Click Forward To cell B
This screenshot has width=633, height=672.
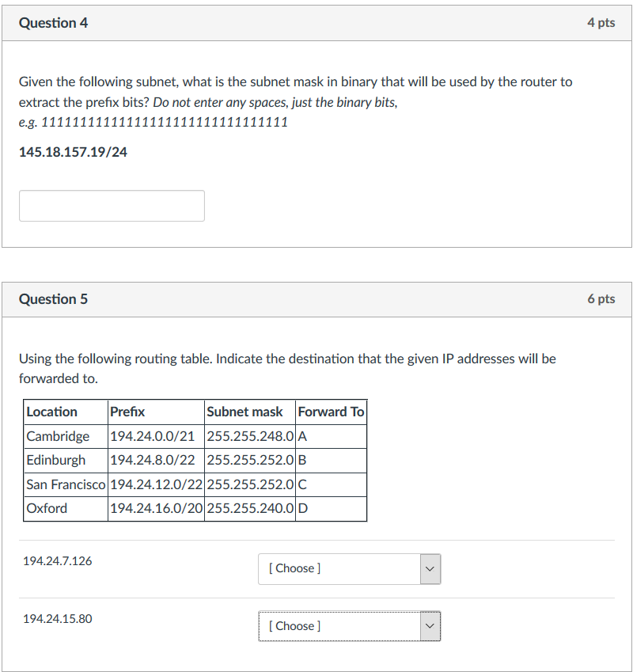pyautogui.click(x=331, y=461)
